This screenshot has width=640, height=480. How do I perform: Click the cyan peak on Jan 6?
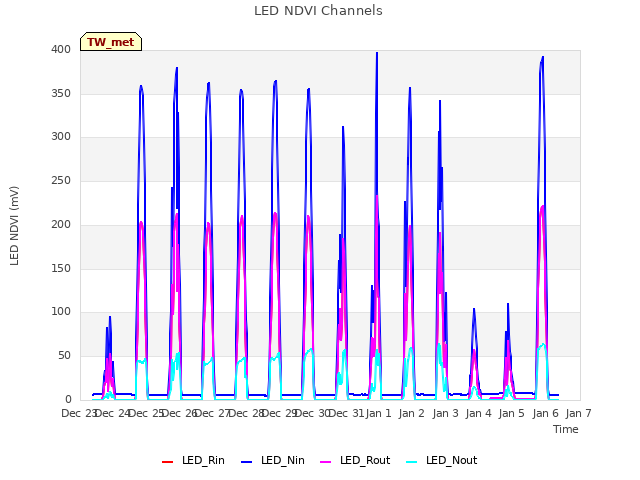coord(542,344)
